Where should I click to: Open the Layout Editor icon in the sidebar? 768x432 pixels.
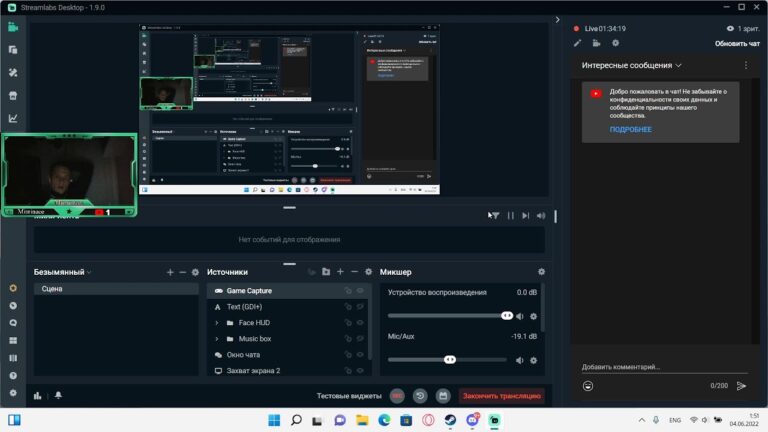tap(13, 50)
